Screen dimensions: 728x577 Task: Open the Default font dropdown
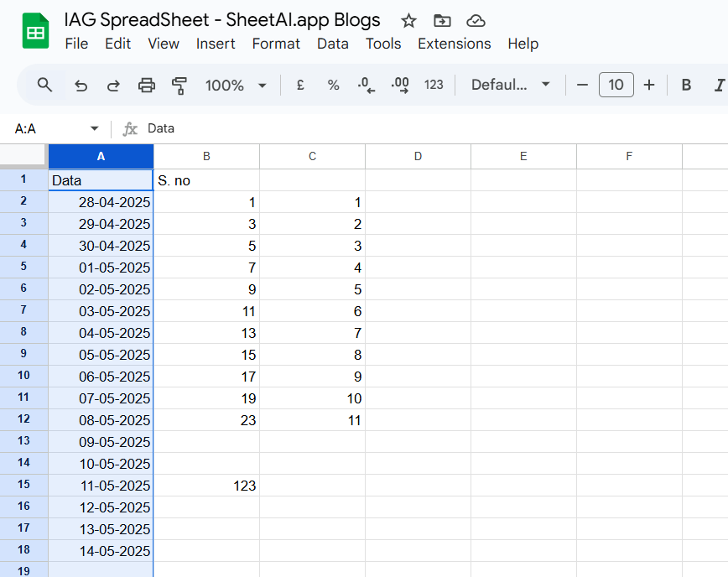510,85
